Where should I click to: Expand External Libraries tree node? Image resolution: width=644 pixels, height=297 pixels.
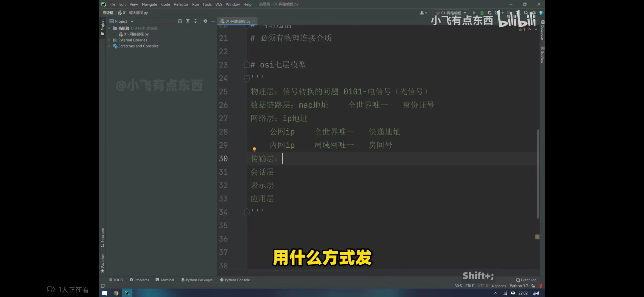(109, 40)
